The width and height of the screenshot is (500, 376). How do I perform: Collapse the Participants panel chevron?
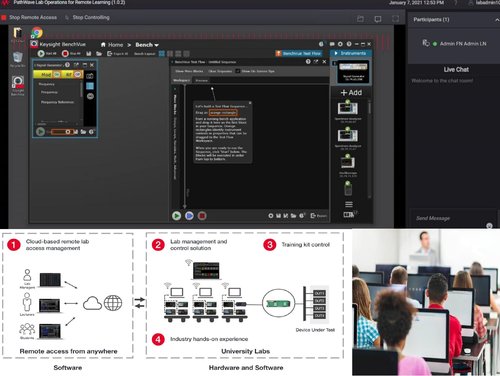[496, 20]
